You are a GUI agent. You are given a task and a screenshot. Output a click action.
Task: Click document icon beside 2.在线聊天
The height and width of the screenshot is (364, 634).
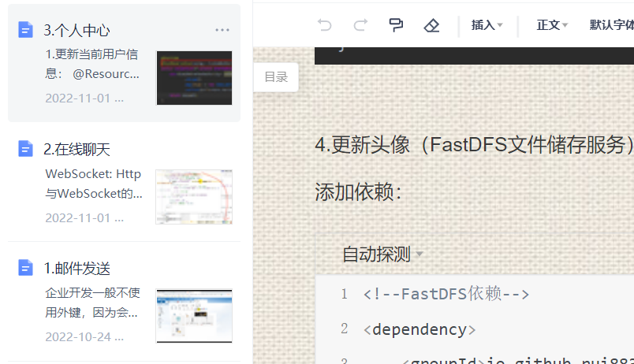[26, 149]
